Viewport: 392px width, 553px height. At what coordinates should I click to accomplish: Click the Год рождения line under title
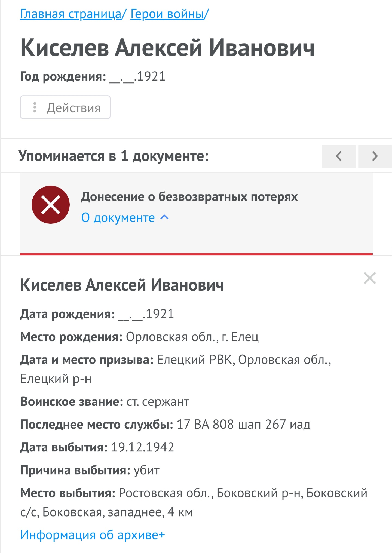[x=93, y=76]
